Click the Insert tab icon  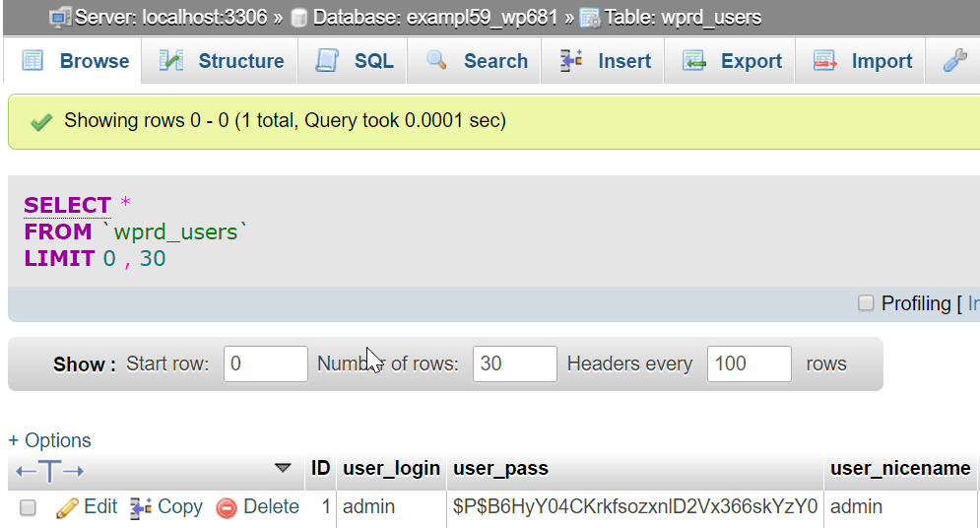pyautogui.click(x=571, y=61)
